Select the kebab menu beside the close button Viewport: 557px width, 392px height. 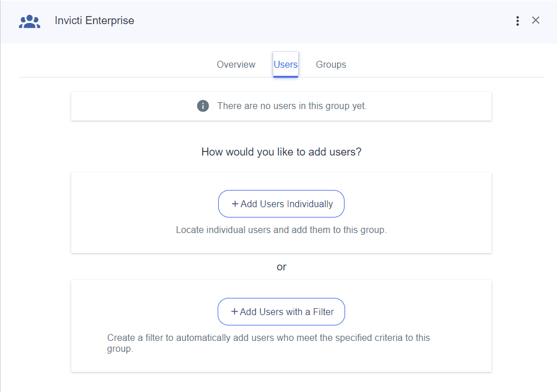pos(517,20)
